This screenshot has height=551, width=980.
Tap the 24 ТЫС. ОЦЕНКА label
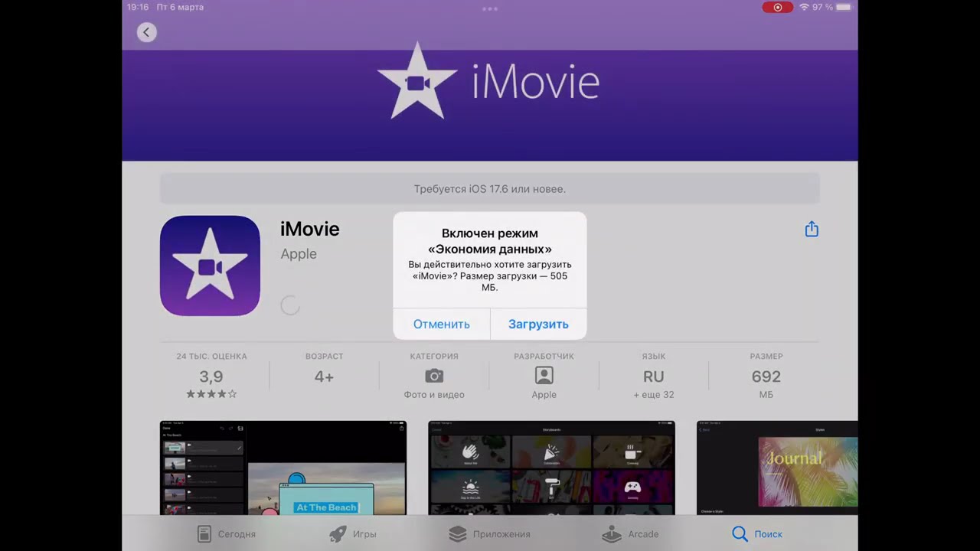coord(211,357)
